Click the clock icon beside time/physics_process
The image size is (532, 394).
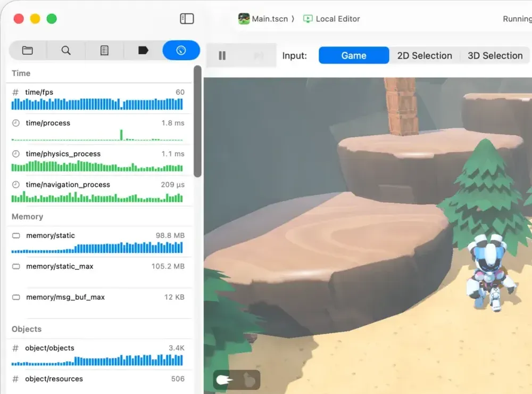tap(15, 154)
